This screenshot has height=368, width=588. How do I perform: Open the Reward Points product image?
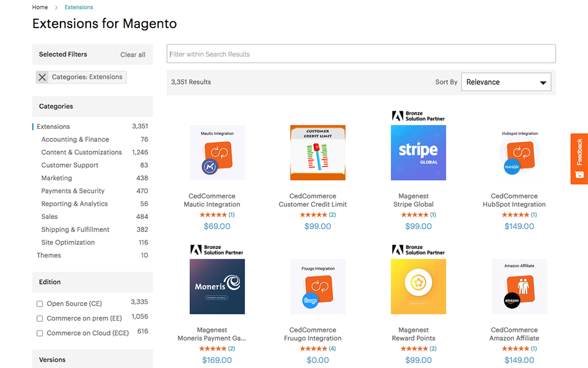(x=419, y=287)
